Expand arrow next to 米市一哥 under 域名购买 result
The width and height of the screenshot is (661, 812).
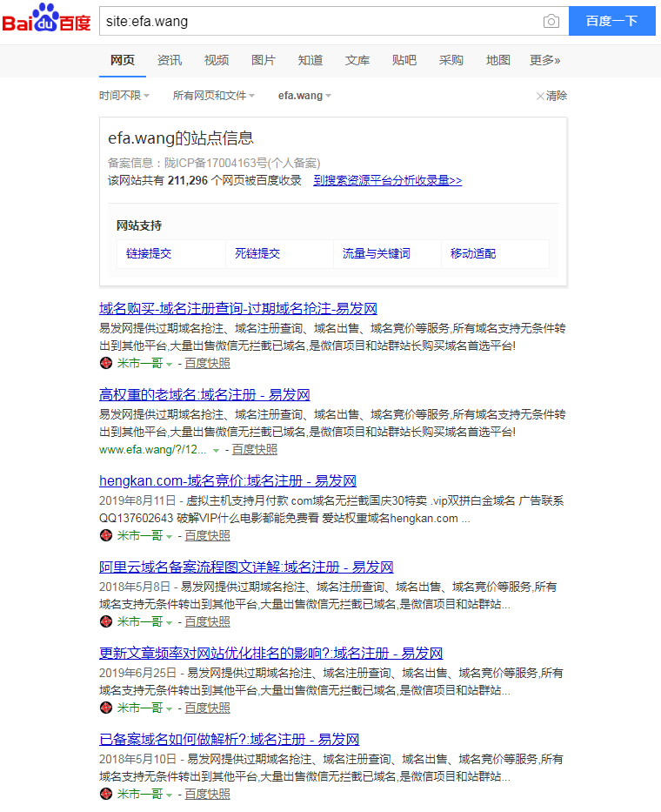[x=170, y=365]
